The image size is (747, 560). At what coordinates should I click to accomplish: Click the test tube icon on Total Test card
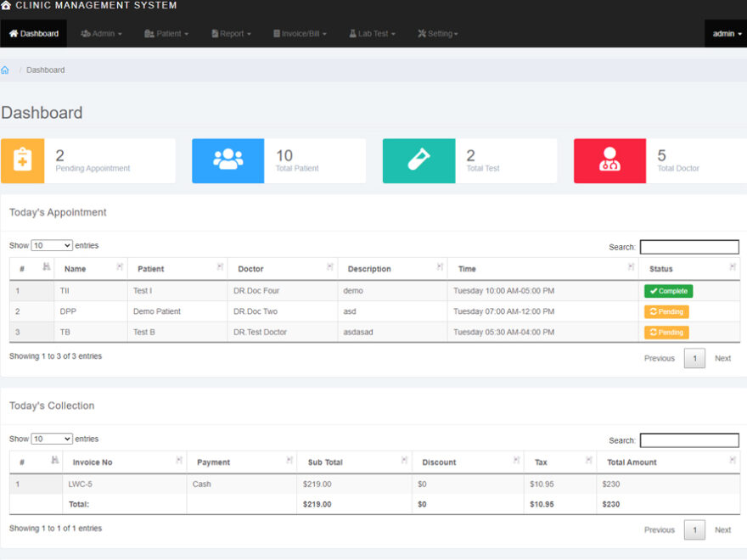click(418, 160)
